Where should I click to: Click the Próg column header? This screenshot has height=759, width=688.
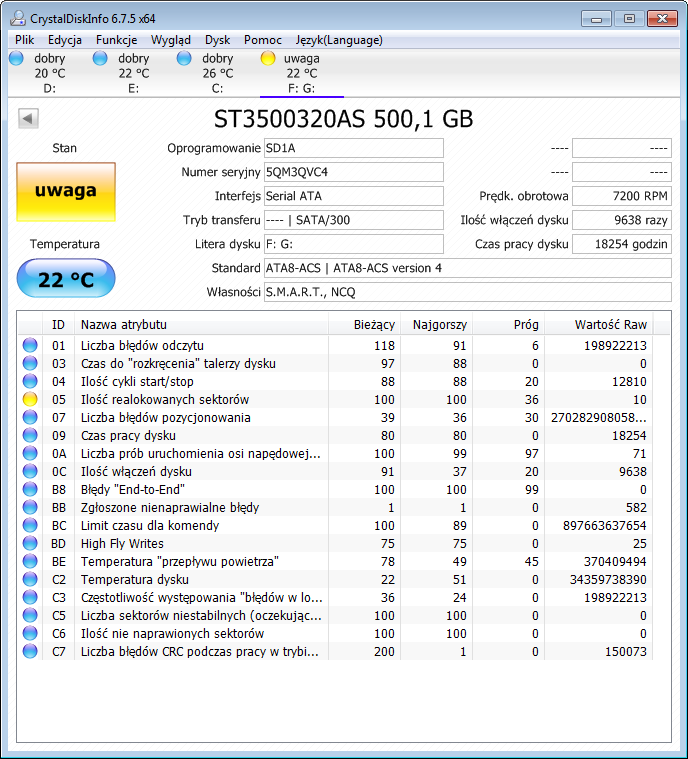[508, 324]
